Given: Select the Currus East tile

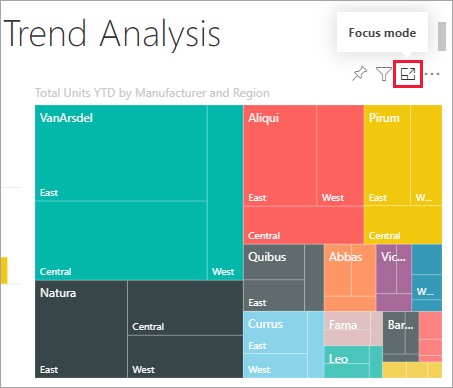Looking at the screenshot, I should pyautogui.click(x=275, y=332).
